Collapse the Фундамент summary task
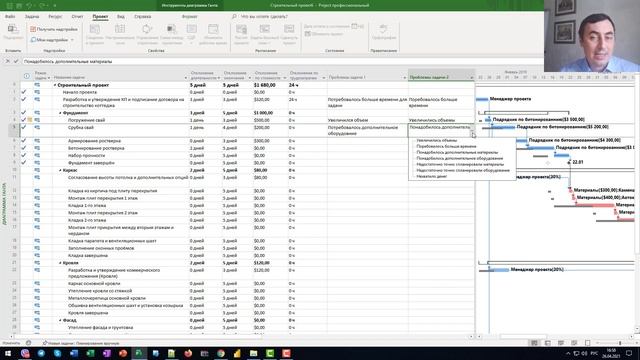The image size is (640, 360). 60,113
